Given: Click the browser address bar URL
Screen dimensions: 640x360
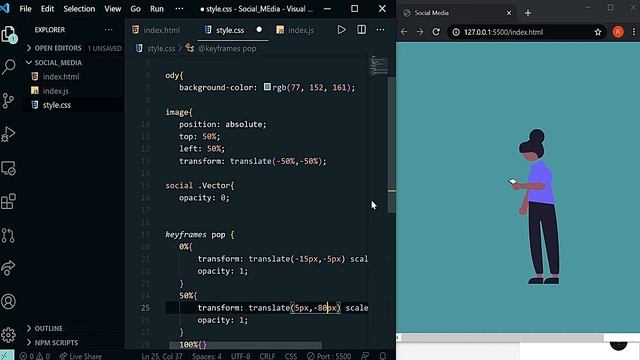Looking at the screenshot, I should tap(504, 32).
